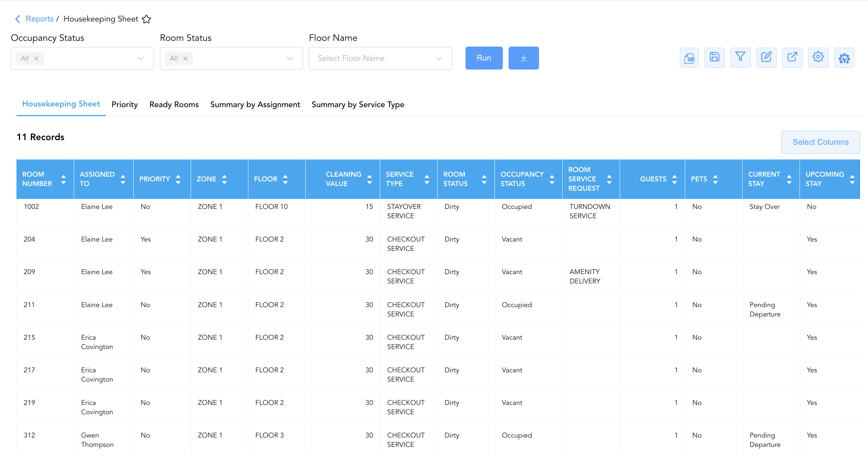The height and width of the screenshot is (463, 868).
Task: Sort by Guests column
Action: (674, 179)
